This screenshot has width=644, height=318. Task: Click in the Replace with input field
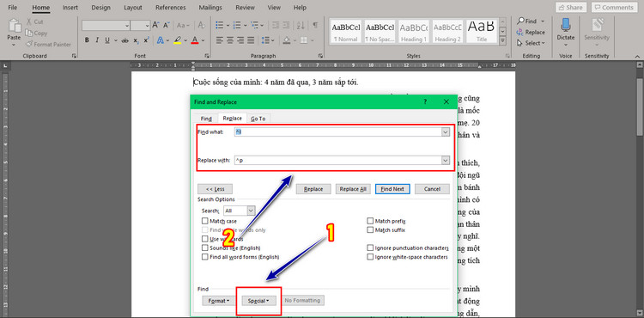tap(337, 160)
